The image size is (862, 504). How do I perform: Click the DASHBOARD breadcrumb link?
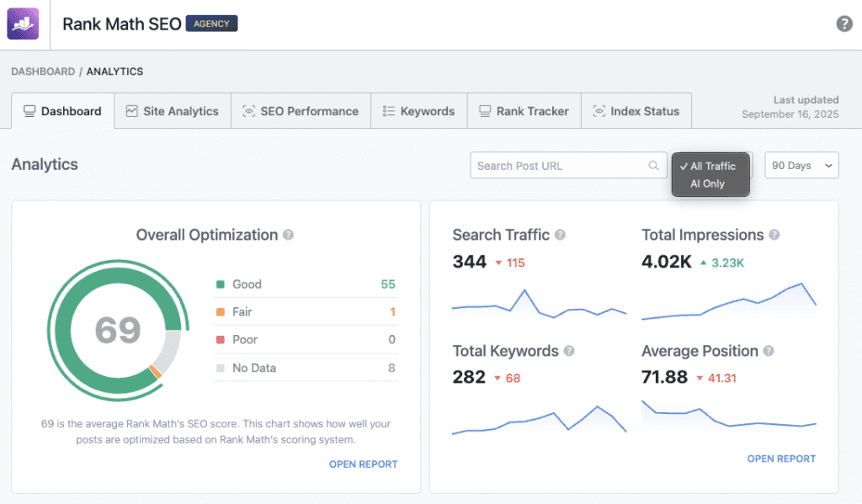point(43,72)
